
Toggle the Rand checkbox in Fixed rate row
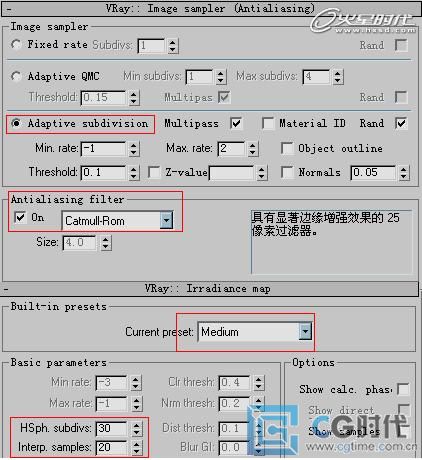click(x=401, y=45)
